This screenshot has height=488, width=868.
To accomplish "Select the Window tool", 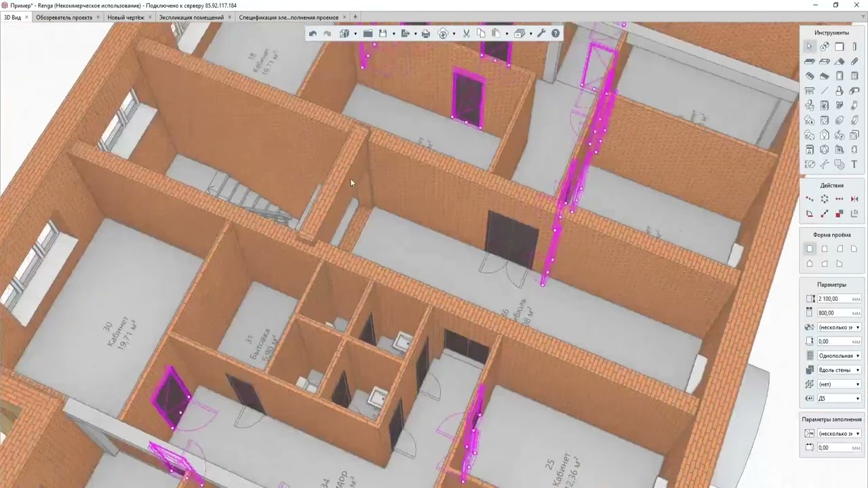I will [854, 76].
